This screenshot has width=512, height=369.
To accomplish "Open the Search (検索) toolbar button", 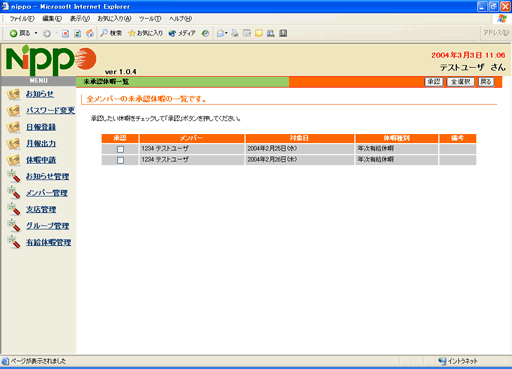I will [x=111, y=33].
